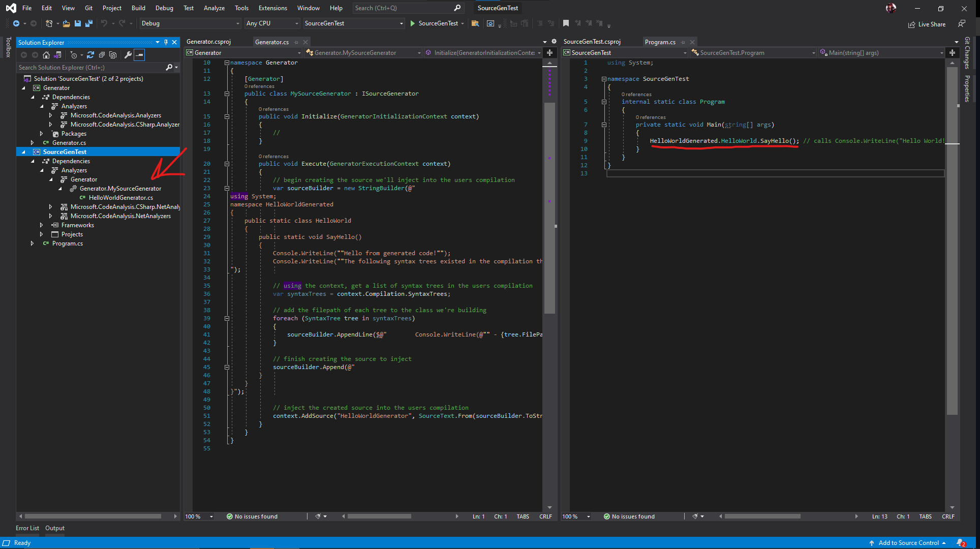Switch between solutions and folder views icon
980x549 pixels.
[x=57, y=55]
